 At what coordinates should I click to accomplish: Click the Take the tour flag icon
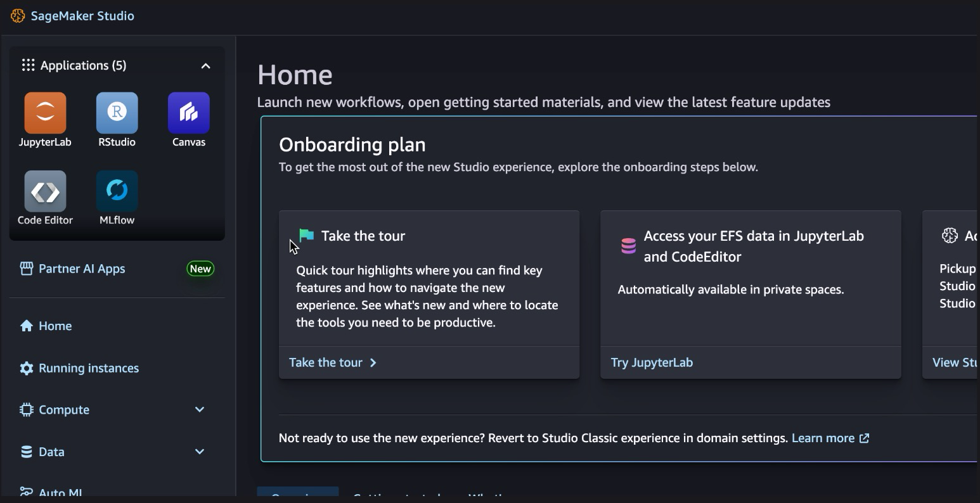click(x=307, y=236)
